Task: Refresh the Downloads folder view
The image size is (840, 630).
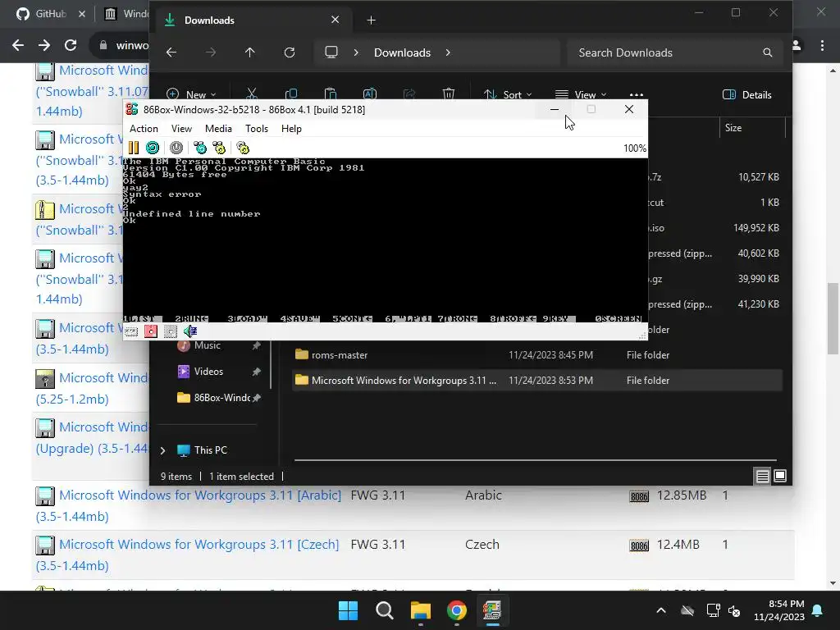Action: (x=290, y=52)
